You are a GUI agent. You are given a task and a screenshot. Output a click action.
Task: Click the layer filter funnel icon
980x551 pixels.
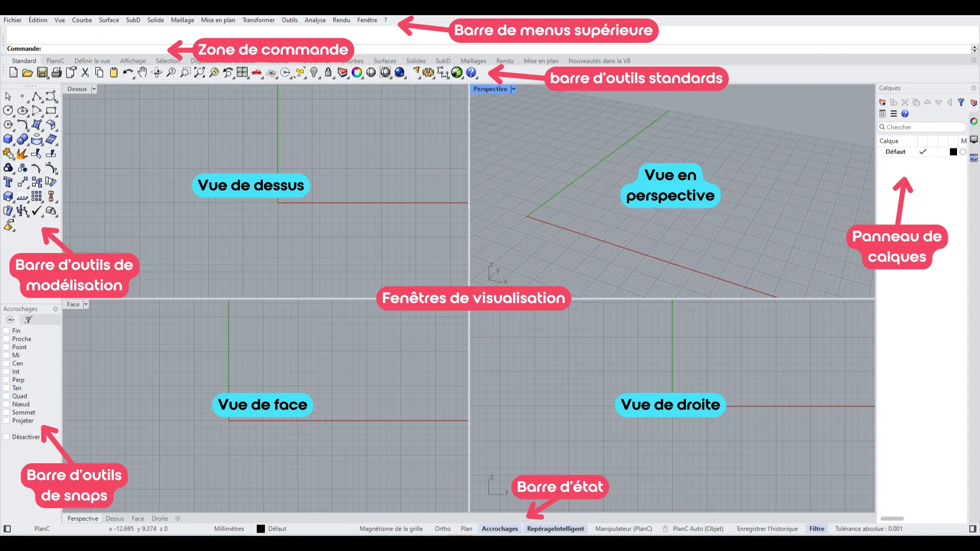(961, 103)
